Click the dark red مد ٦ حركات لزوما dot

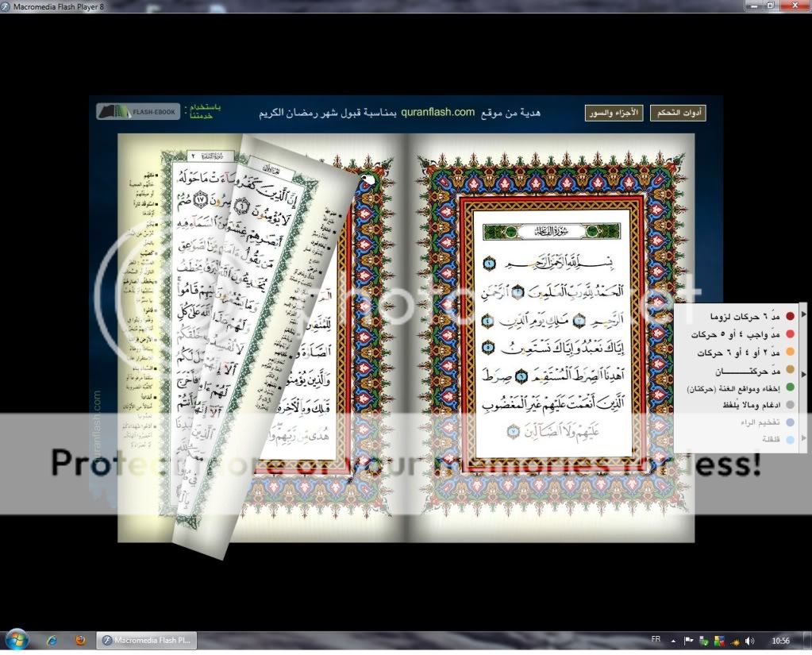point(791,316)
